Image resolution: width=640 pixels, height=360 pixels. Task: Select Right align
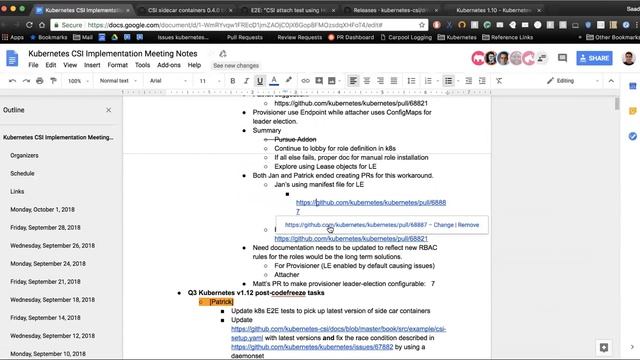click(380, 81)
